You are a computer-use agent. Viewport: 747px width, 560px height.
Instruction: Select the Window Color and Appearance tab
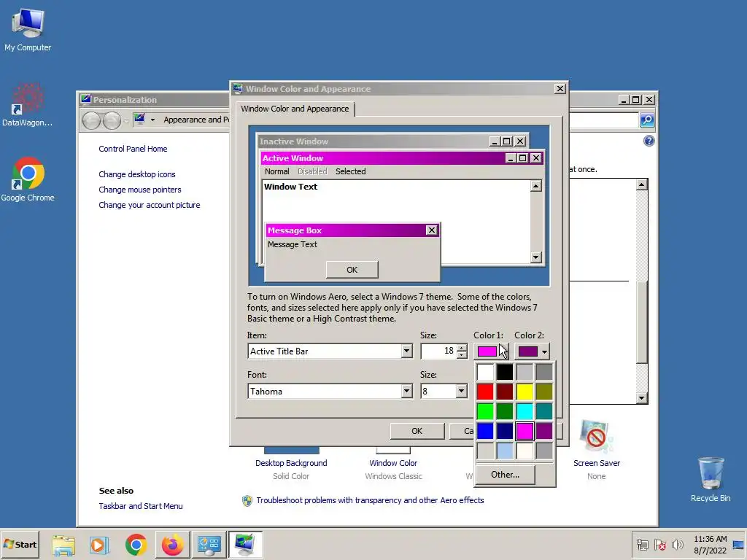click(295, 109)
